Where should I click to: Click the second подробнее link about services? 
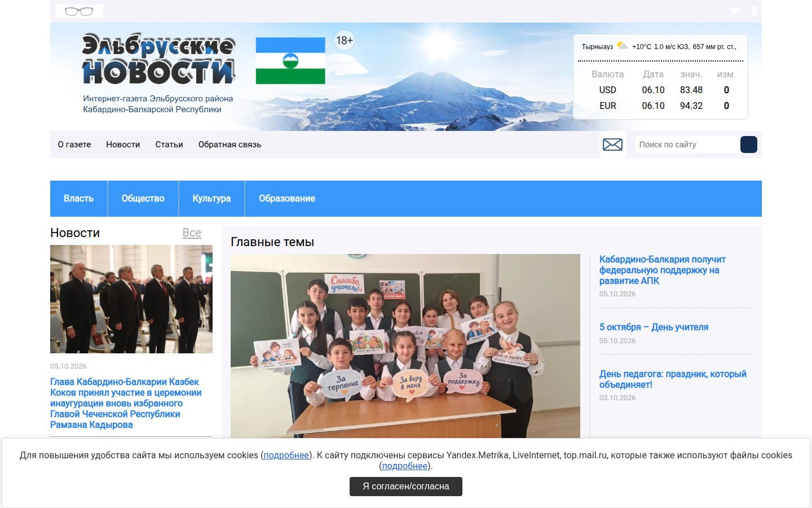click(x=405, y=466)
